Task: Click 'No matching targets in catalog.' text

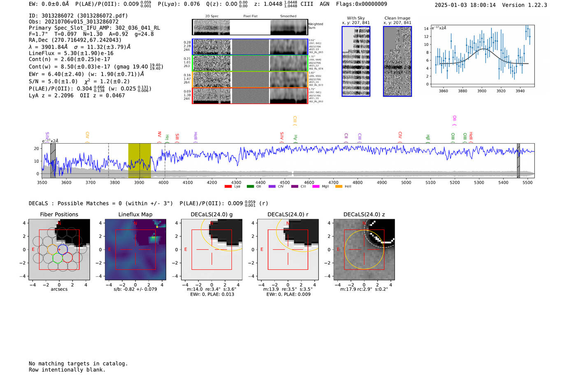Action: tap(78, 364)
